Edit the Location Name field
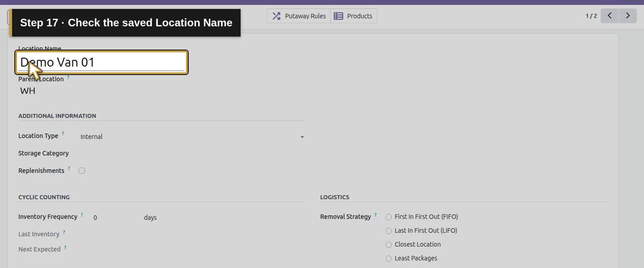Screen dimensions: 644x268 coord(102,63)
